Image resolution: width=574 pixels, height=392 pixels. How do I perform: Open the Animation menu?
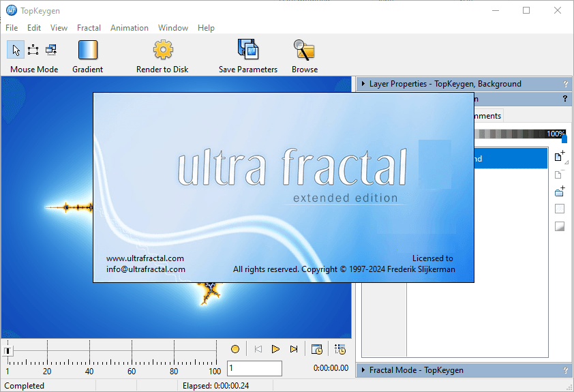[x=130, y=28]
